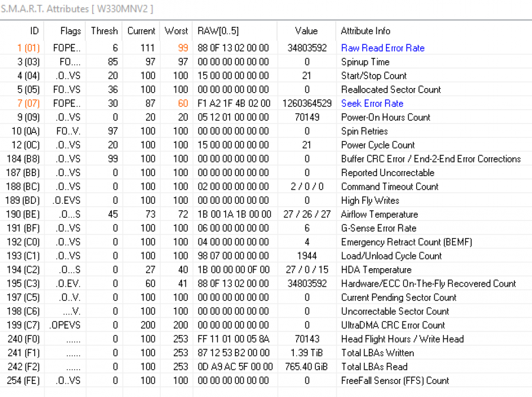Select Head Flight Hours / Write Head row
This screenshot has height=397, width=532.
(x=266, y=339)
